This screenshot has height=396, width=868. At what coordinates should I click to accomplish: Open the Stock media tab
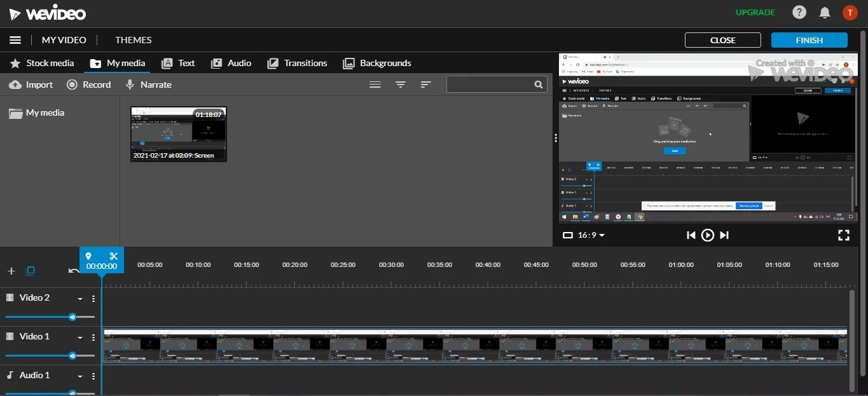click(42, 63)
